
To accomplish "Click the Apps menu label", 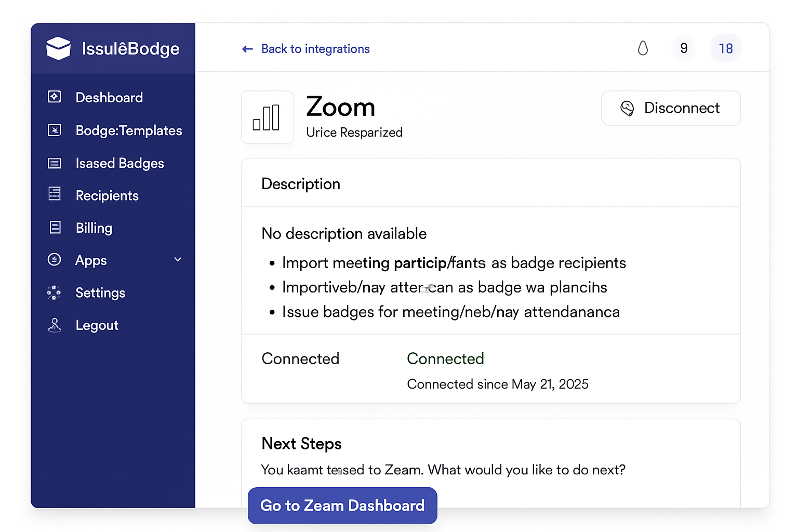I will pyautogui.click(x=91, y=260).
